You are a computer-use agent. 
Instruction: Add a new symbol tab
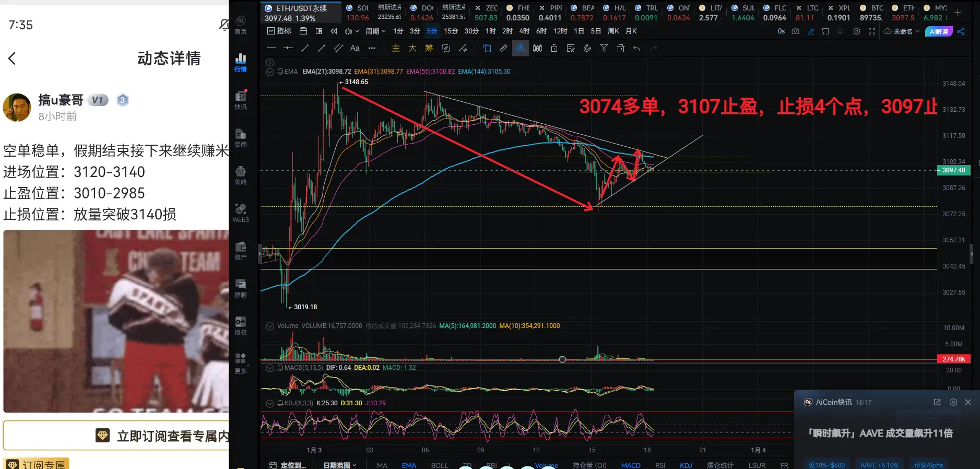pyautogui.click(x=958, y=13)
